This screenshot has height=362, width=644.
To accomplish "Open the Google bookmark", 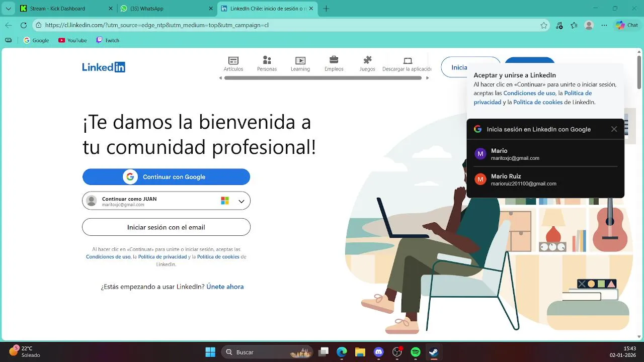I will 36,40.
